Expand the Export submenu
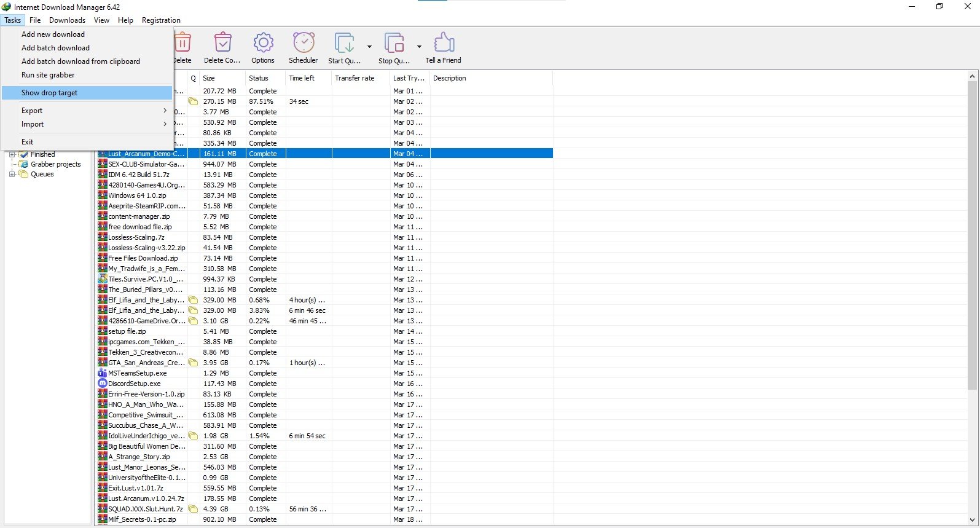 tap(165, 111)
